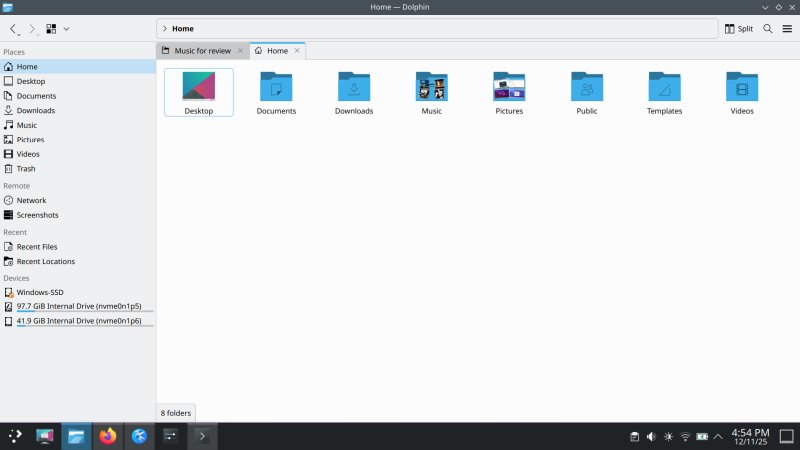The height and width of the screenshot is (450, 800).
Task: Open Screenshots remote place
Action: point(78,215)
